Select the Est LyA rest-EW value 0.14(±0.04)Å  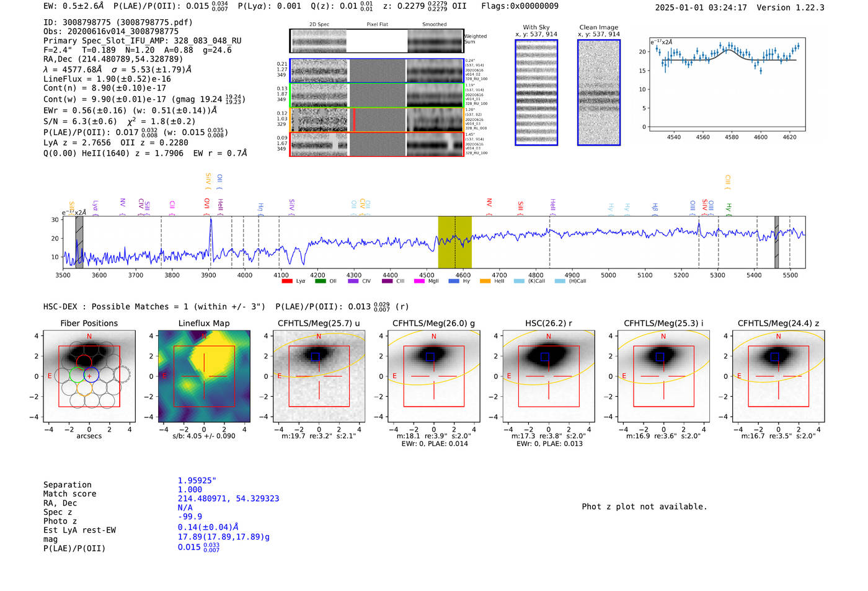208,527
